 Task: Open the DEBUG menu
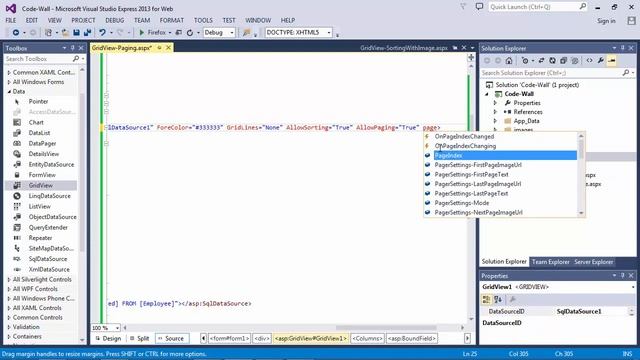(x=114, y=20)
